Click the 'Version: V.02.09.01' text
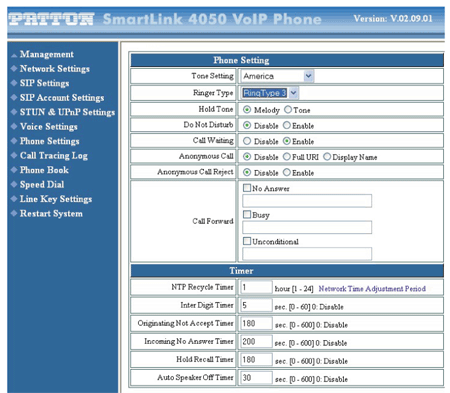Image resolution: width=450 pixels, height=393 pixels. point(393,18)
